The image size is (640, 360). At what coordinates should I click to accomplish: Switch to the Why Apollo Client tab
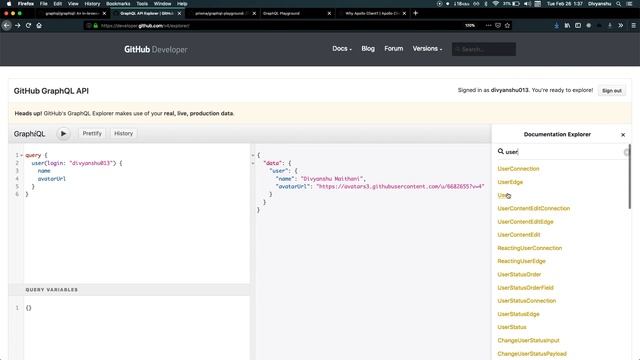click(372, 13)
